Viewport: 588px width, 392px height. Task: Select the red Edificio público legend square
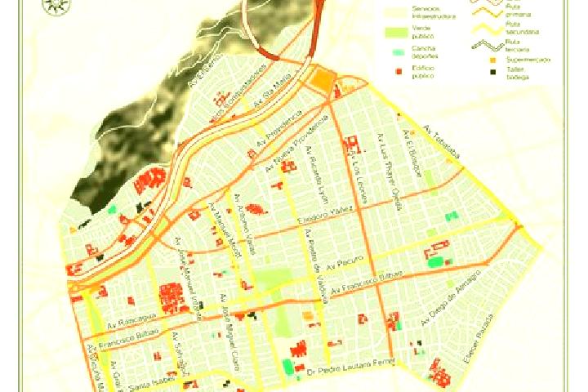[399, 72]
